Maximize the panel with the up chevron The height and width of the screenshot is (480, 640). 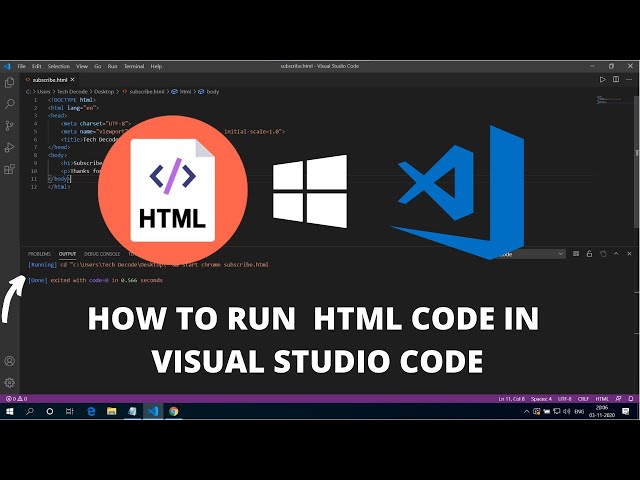pos(616,254)
